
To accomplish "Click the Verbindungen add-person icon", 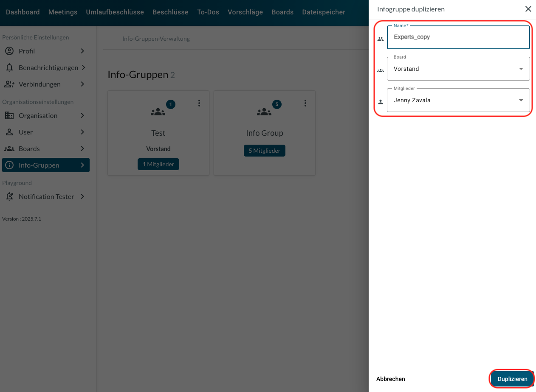I will coord(9,84).
